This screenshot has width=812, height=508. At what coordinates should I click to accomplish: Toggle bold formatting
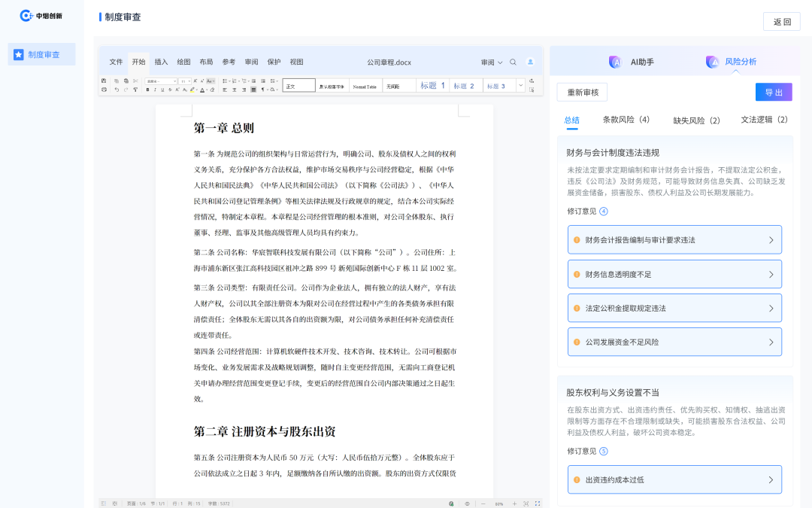coord(147,88)
